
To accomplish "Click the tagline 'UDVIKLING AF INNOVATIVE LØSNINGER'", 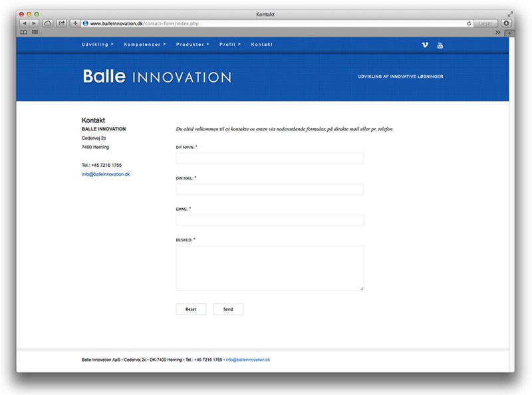I will click(400, 76).
